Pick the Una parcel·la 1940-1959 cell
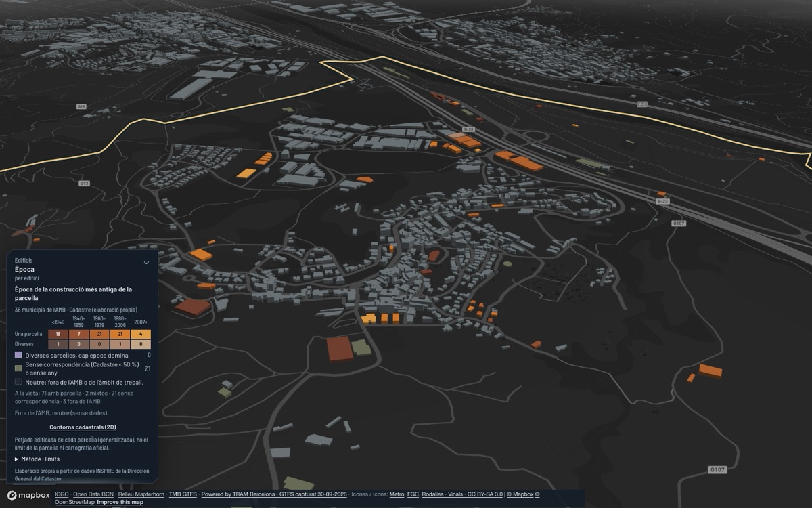812x508 pixels. pyautogui.click(x=78, y=334)
